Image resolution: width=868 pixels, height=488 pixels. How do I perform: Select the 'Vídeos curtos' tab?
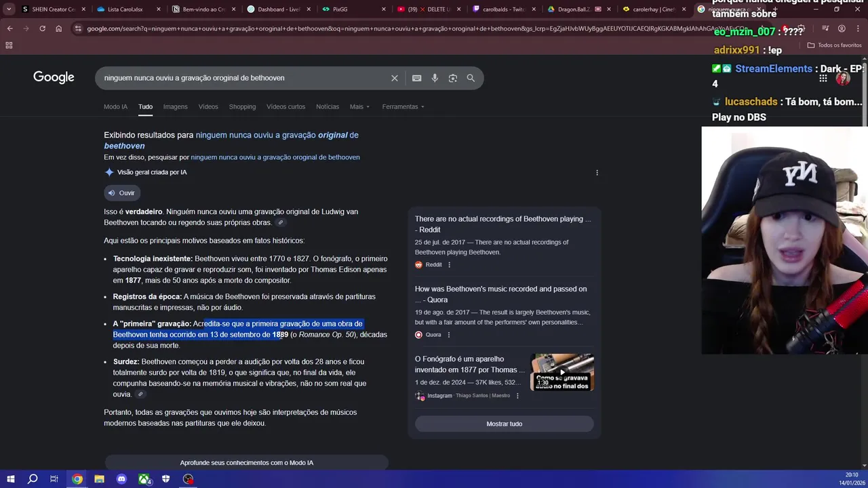(x=285, y=106)
